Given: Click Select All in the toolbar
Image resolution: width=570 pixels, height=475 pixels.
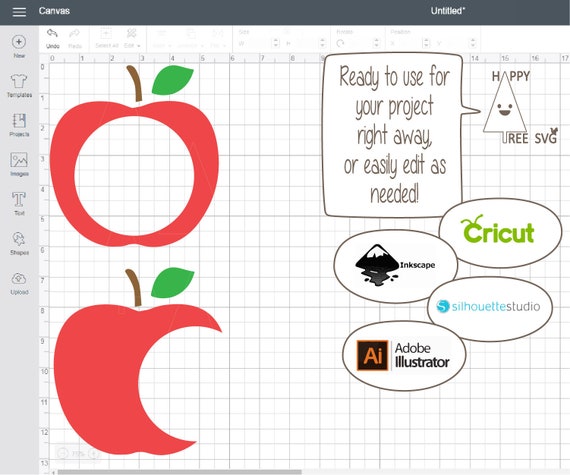Looking at the screenshot, I should (107, 38).
